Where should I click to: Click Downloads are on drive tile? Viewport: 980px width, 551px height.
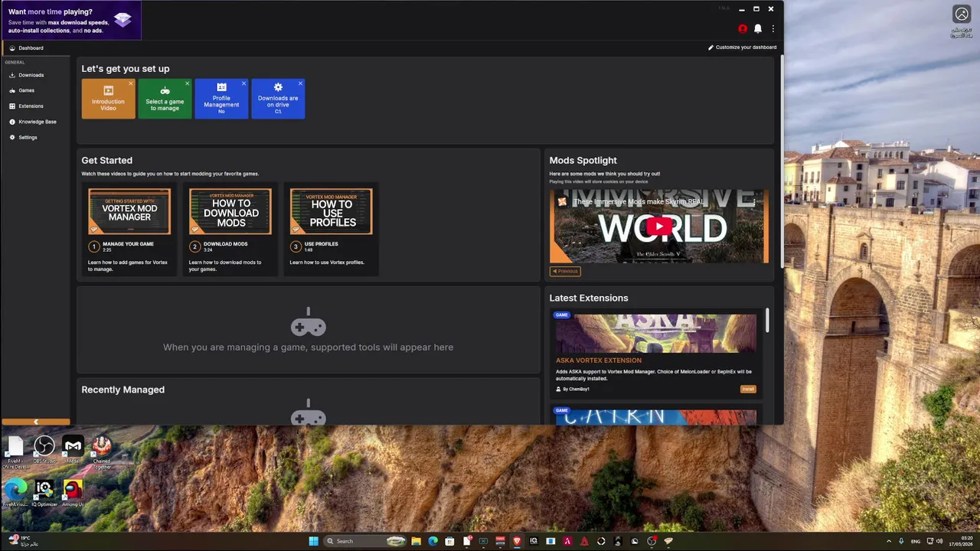pos(278,99)
